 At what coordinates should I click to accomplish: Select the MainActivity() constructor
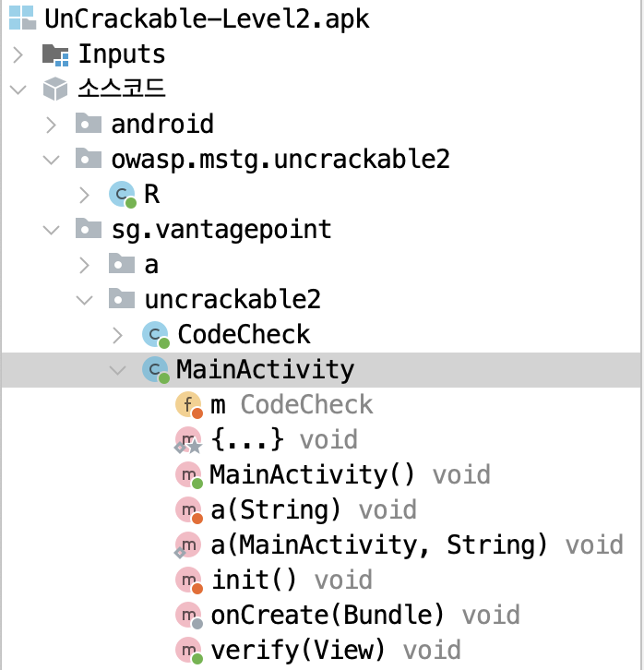[312, 475]
